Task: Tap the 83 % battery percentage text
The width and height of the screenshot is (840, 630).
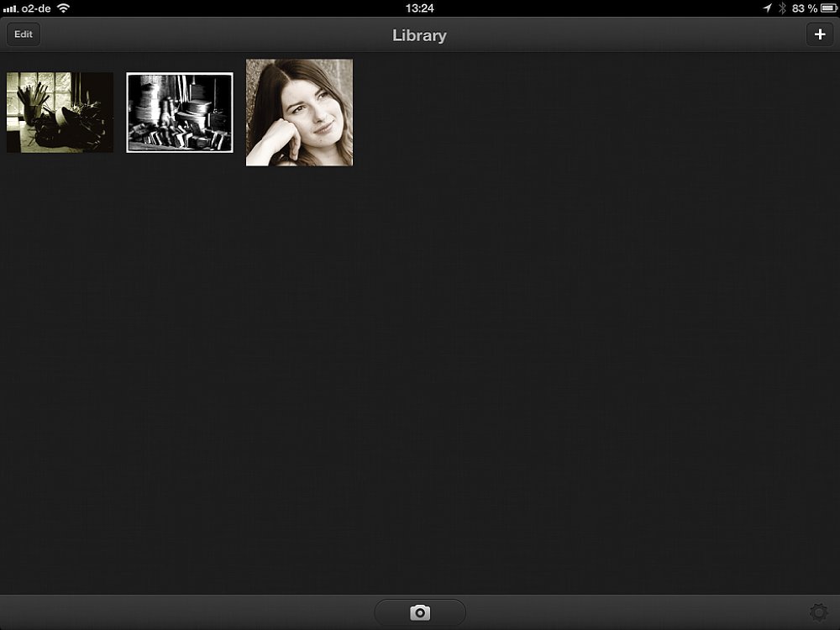Action: 804,8
